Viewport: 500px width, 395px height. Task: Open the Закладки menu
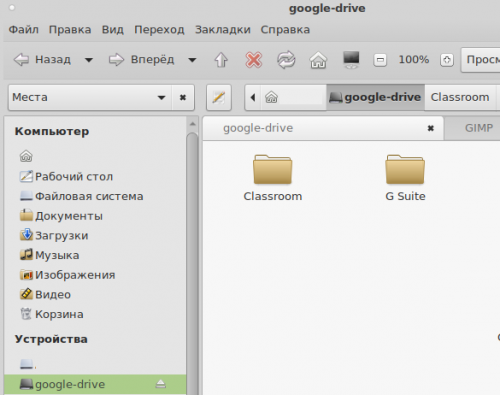point(223,30)
